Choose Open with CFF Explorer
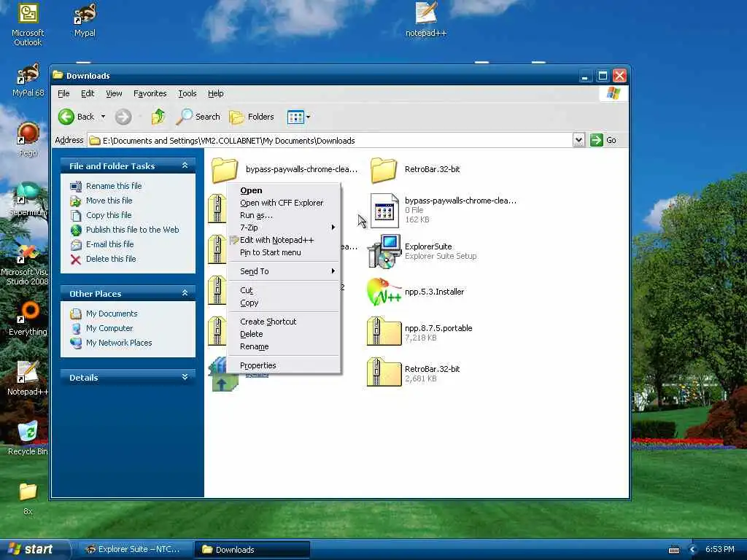This screenshot has height=560, width=747. pos(284,203)
